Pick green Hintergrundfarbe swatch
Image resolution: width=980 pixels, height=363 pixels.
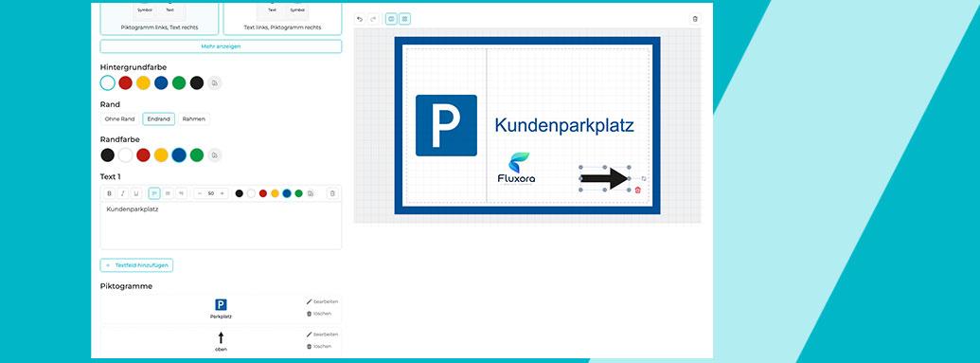tap(179, 82)
